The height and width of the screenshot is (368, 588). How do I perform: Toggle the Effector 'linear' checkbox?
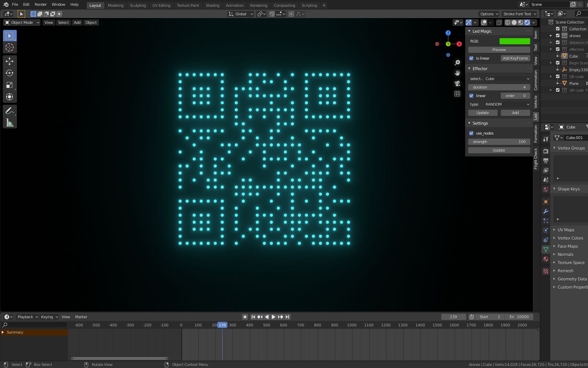(x=471, y=96)
